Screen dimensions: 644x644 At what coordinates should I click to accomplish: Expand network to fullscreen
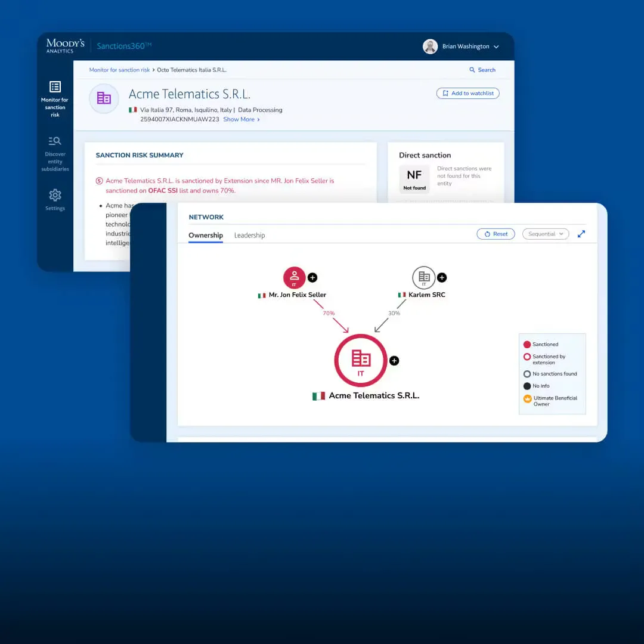pos(581,234)
